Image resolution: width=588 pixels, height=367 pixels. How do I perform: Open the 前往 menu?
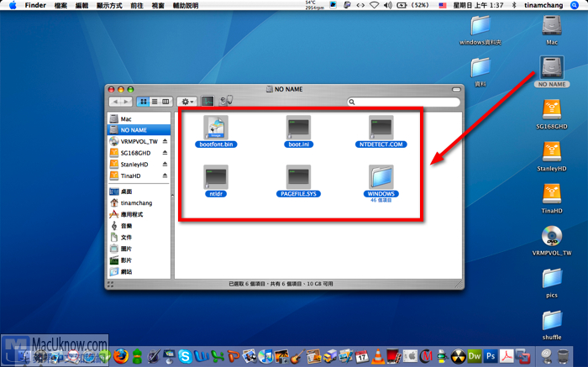click(x=137, y=5)
